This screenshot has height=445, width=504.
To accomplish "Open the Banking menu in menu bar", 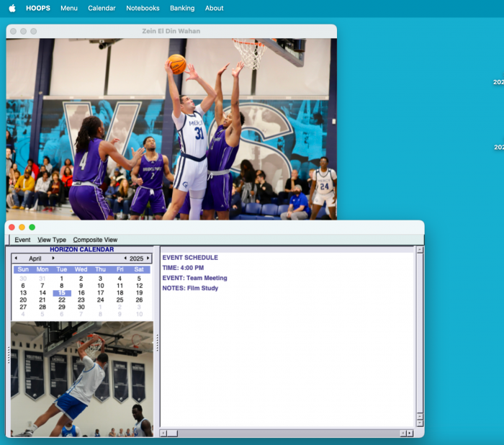I will coord(182,9).
